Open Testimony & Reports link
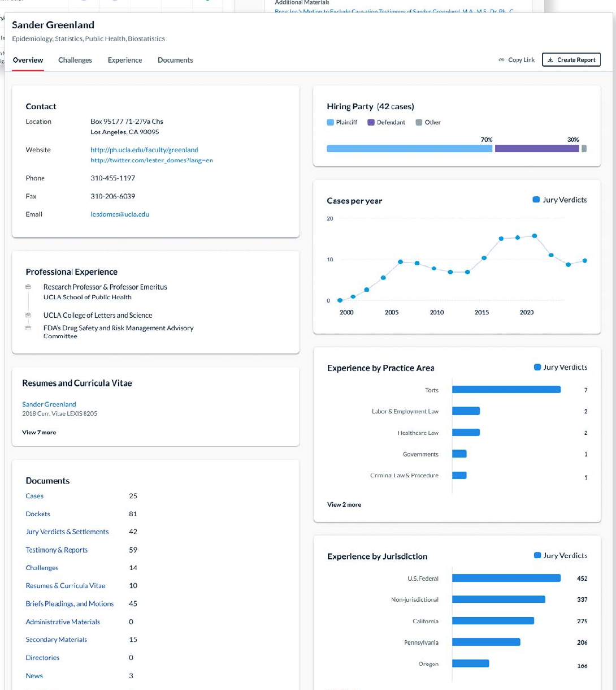Screen dimensions: 616x690 click(57, 550)
